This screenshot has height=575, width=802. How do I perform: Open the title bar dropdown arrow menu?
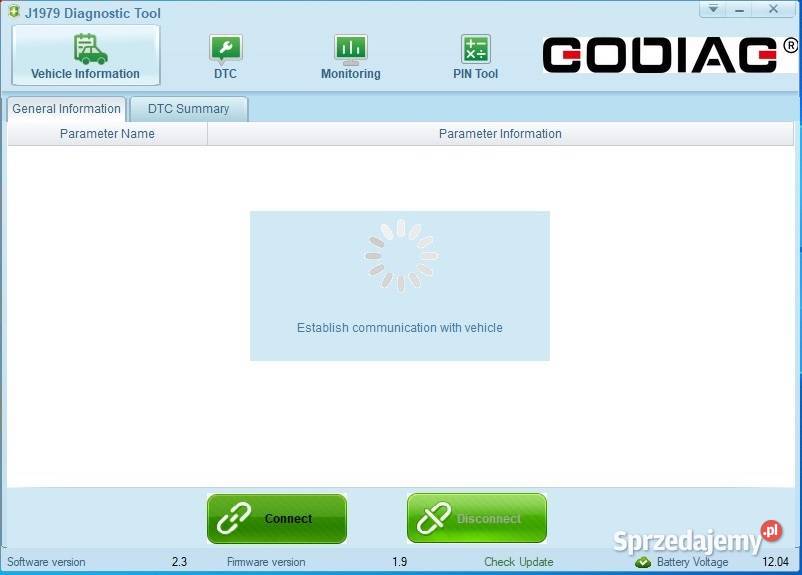(713, 9)
